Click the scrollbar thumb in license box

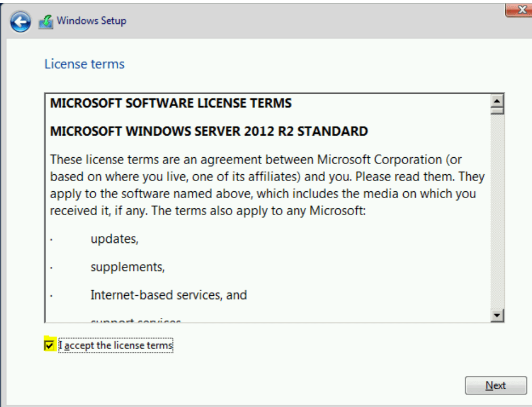coord(497,111)
